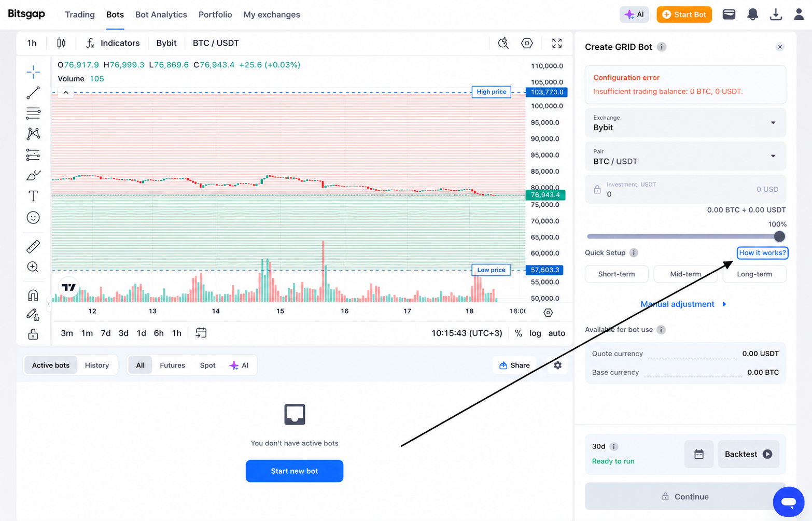812x521 pixels.
Task: Select the trend line drawing tool
Action: pos(33,93)
